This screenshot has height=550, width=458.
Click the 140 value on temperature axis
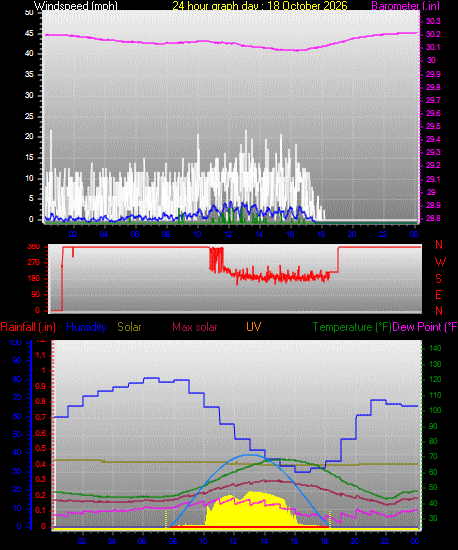[435, 348]
